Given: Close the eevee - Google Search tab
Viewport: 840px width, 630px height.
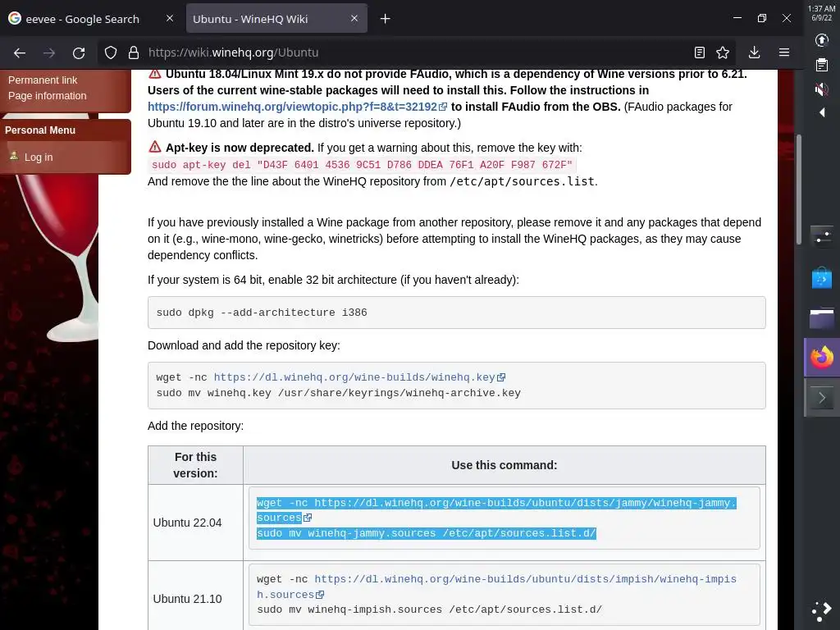Looking at the screenshot, I should (x=170, y=18).
